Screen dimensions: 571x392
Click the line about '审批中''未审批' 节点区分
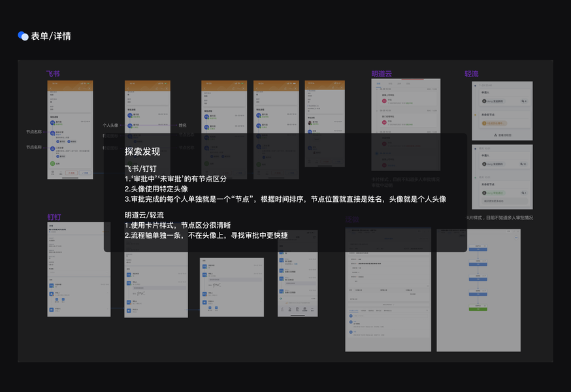point(176,179)
